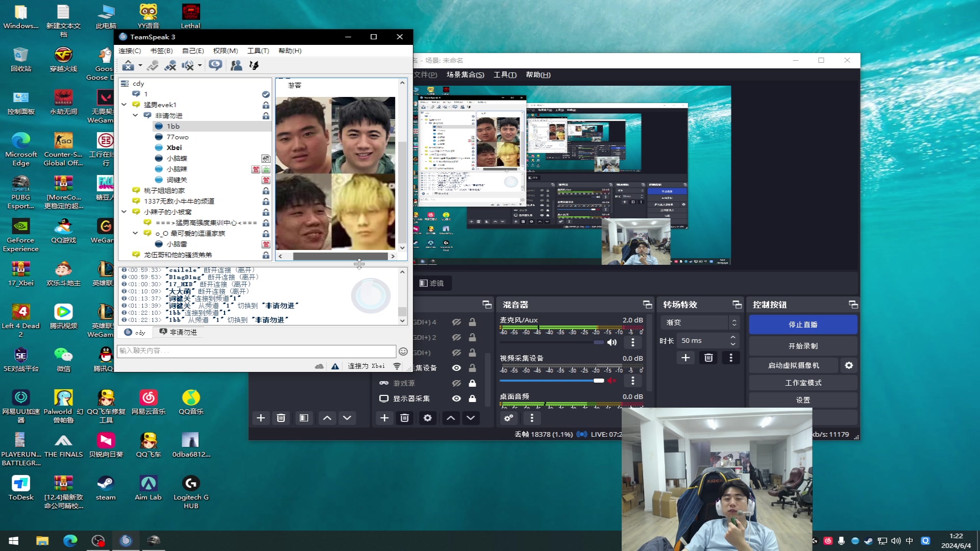Click the TeamSpeak away status toolbar icon
980x551 pixels.
tap(128, 65)
